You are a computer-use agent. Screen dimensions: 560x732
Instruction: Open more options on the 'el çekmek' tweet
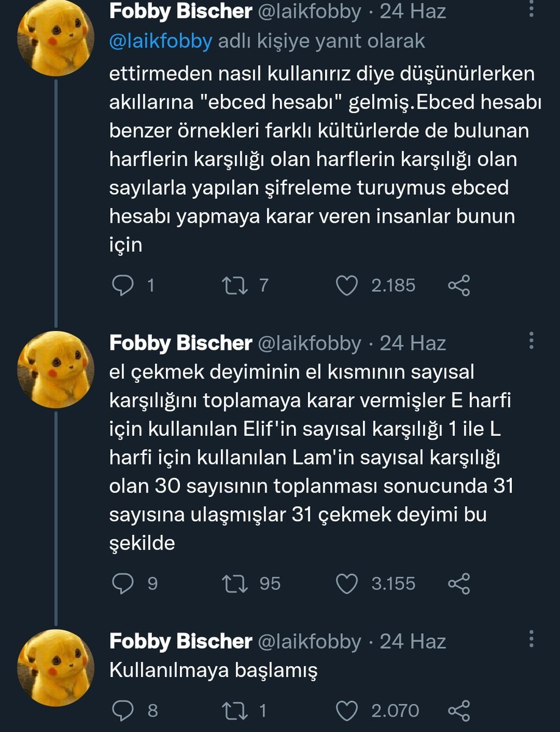531,342
